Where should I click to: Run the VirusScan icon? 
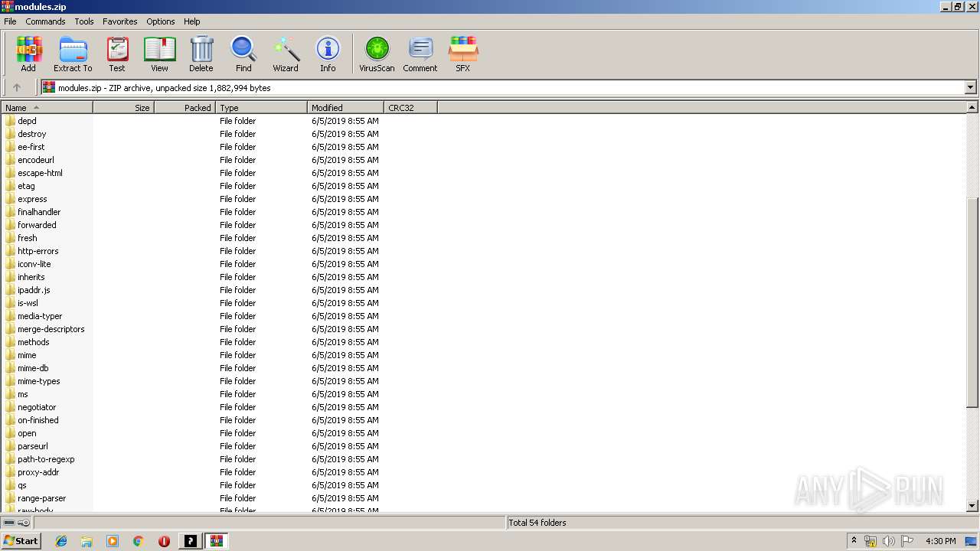377,54
